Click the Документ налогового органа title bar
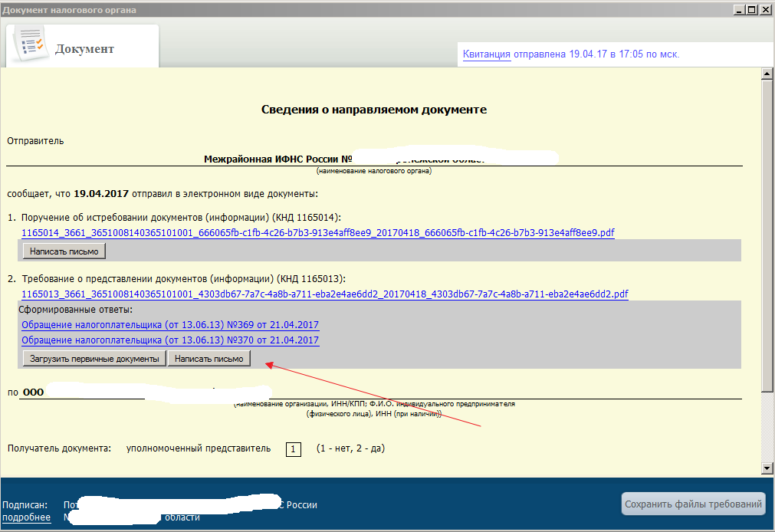 [x=307, y=9]
